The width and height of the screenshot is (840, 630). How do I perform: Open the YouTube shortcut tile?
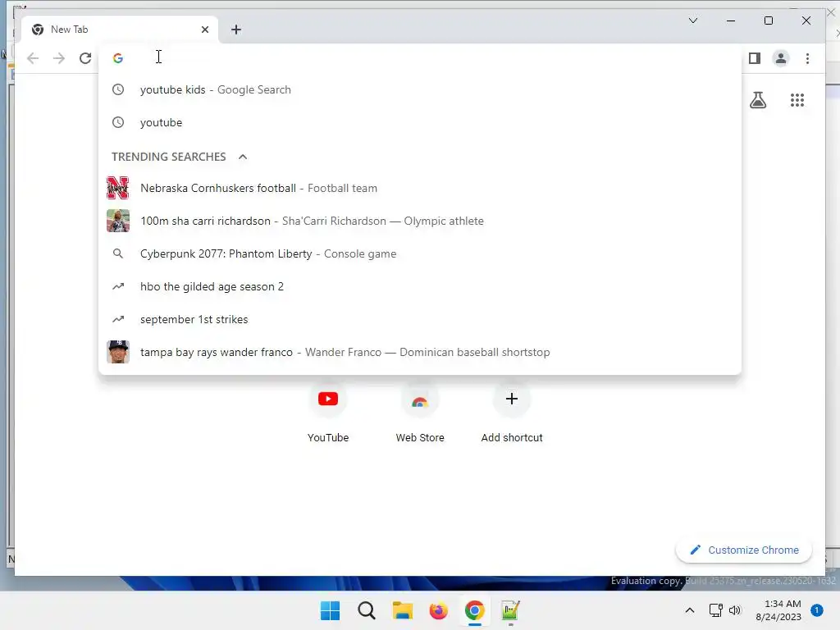pyautogui.click(x=328, y=413)
